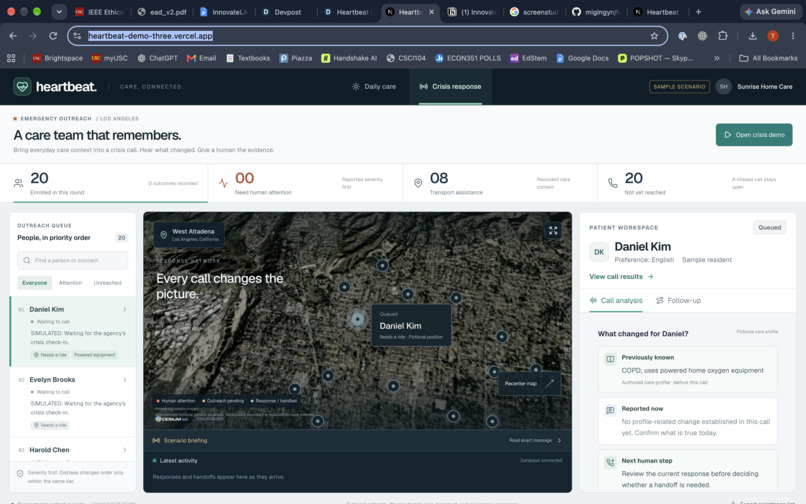Image resolution: width=806 pixels, height=504 pixels.
Task: Click the address bar URL
Action: 151,35
